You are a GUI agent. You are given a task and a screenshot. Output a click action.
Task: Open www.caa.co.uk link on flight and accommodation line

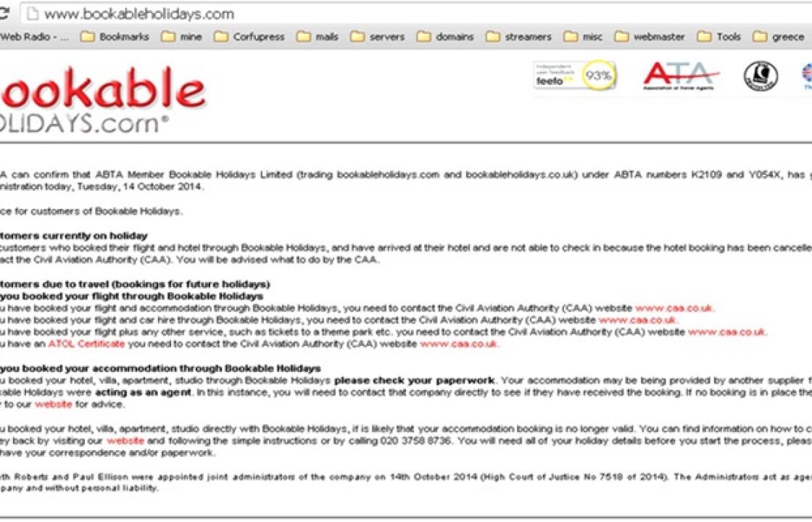click(x=674, y=308)
